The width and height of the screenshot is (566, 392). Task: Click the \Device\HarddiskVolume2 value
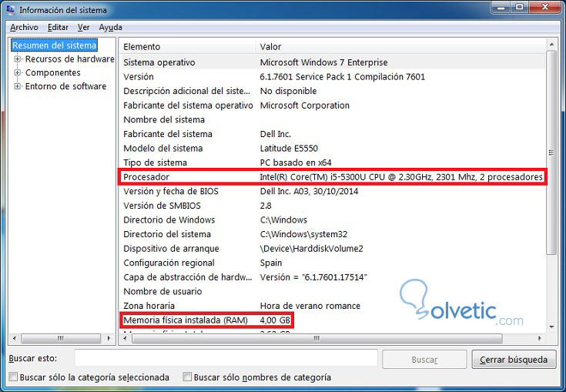coord(312,248)
